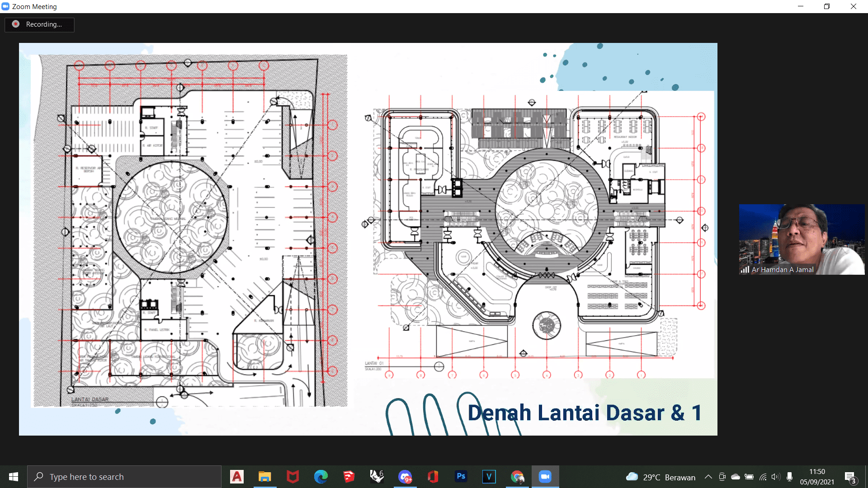868x488 pixels.
Task: Click the Zoom app taskbar icon
Action: [x=545, y=477]
